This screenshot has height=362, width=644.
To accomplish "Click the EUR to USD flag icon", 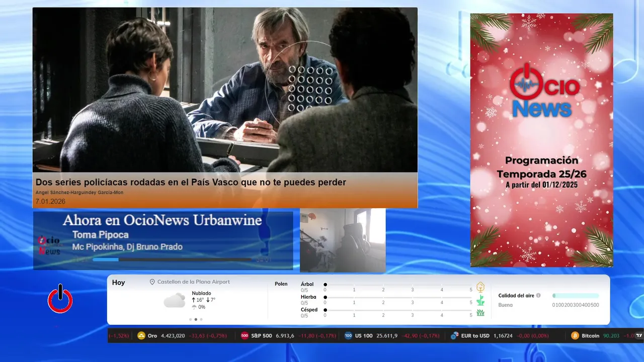I will coord(454,336).
